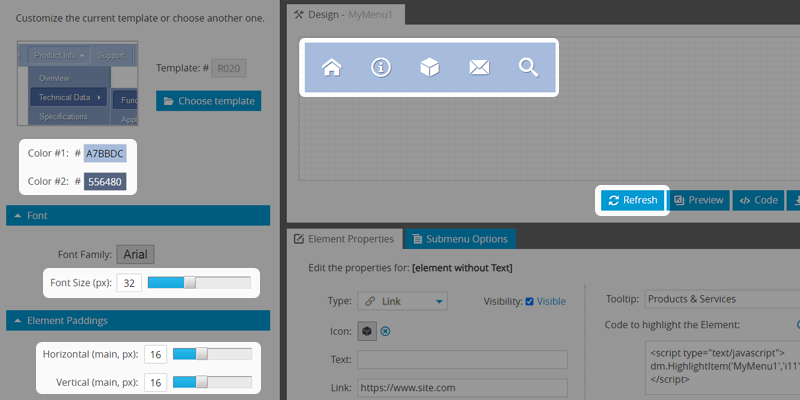Open the Type dropdown set to Link
The width and height of the screenshot is (800, 400).
click(x=403, y=302)
